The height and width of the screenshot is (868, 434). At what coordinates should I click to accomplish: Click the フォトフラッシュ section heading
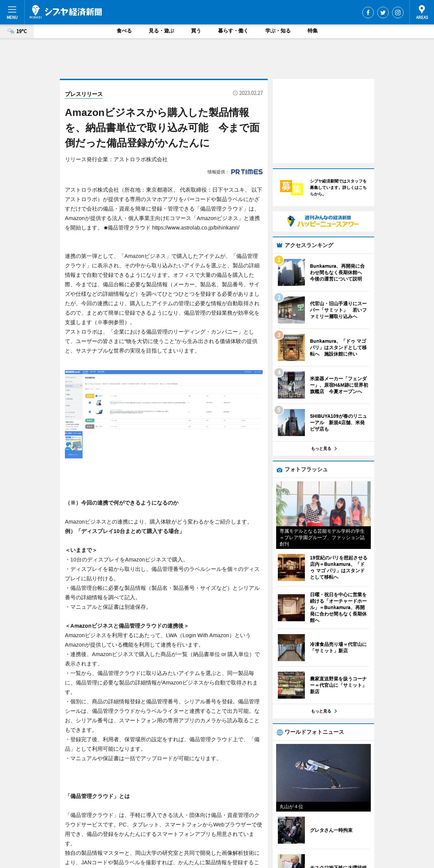(x=306, y=470)
